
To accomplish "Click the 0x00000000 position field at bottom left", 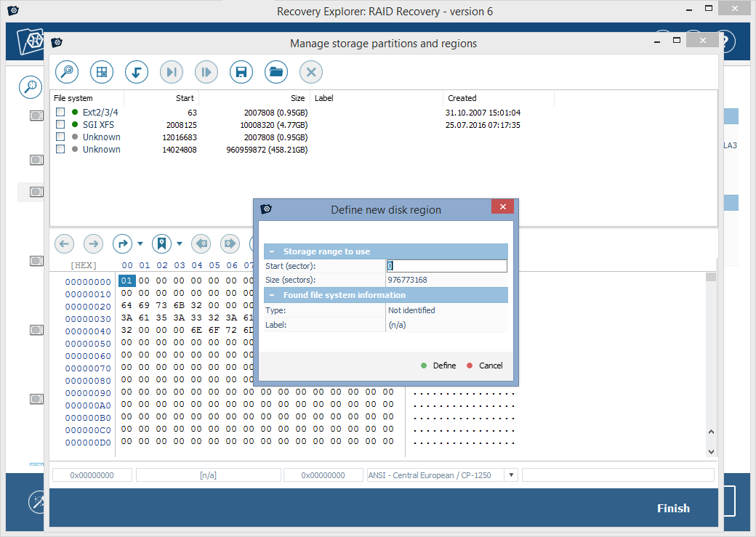I will coord(92,475).
